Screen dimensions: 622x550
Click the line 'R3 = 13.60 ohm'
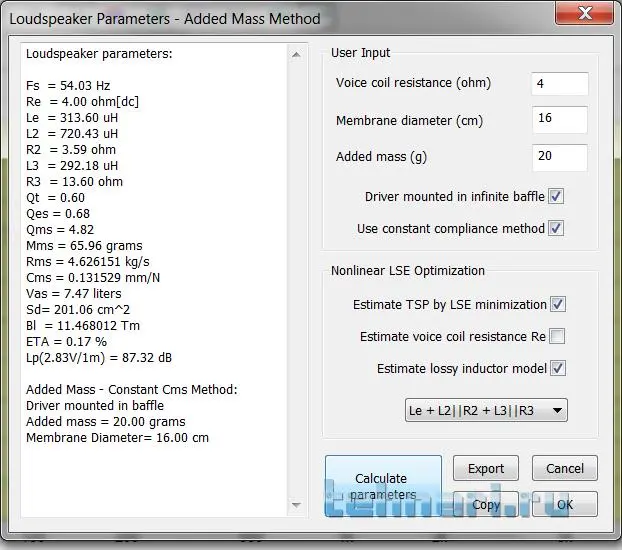75,181
